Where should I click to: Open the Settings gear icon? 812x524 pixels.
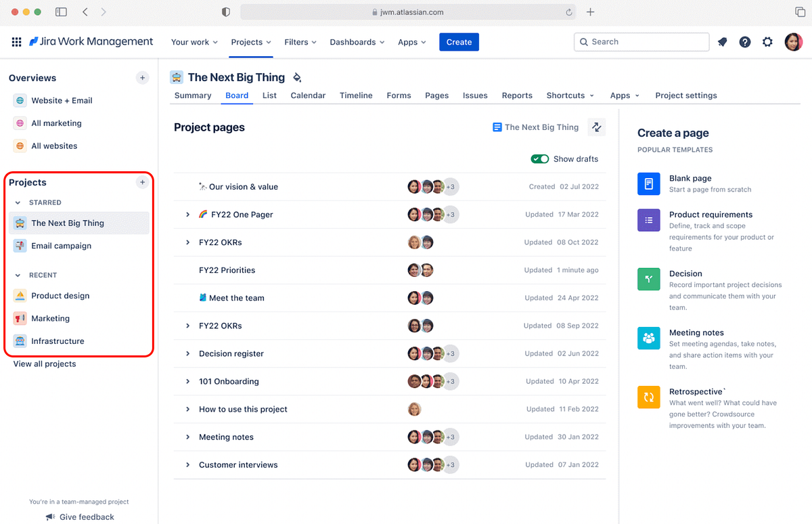click(767, 42)
